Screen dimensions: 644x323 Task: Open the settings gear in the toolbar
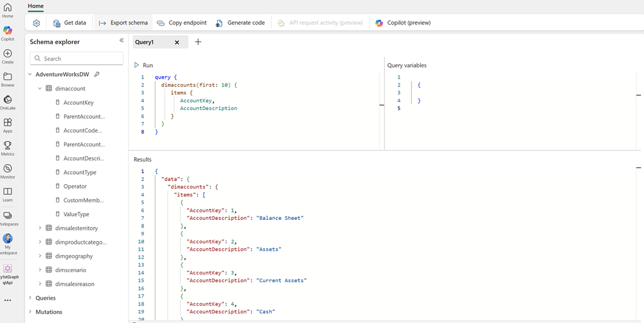[x=36, y=23]
